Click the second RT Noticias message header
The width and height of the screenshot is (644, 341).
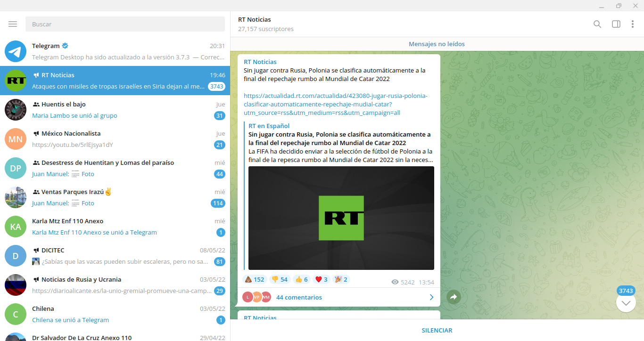(x=260, y=318)
